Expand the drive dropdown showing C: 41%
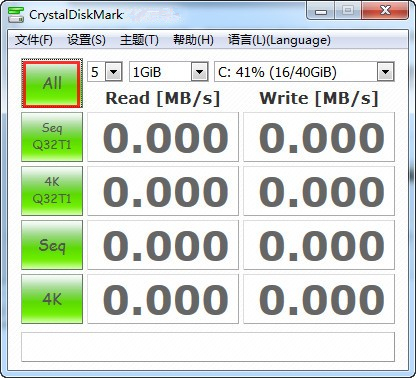416x378 pixels. (x=386, y=72)
